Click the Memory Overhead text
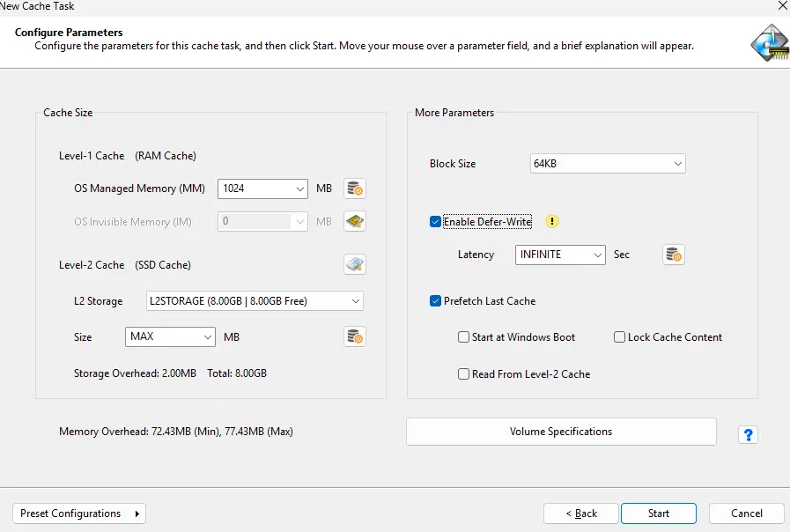 pos(176,432)
